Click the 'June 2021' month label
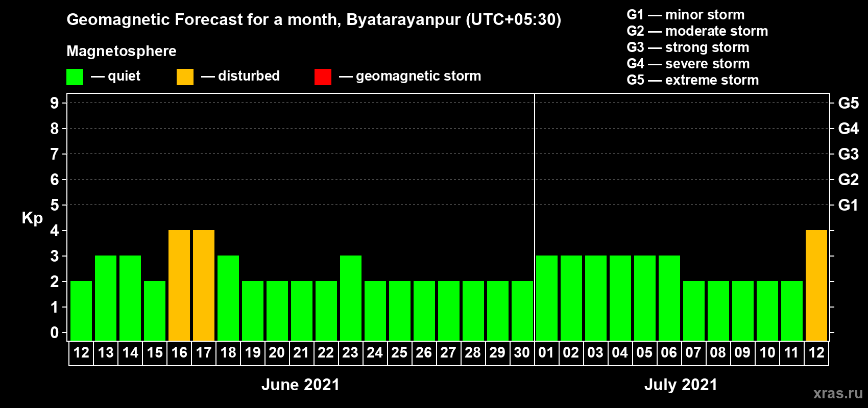 coord(300,385)
